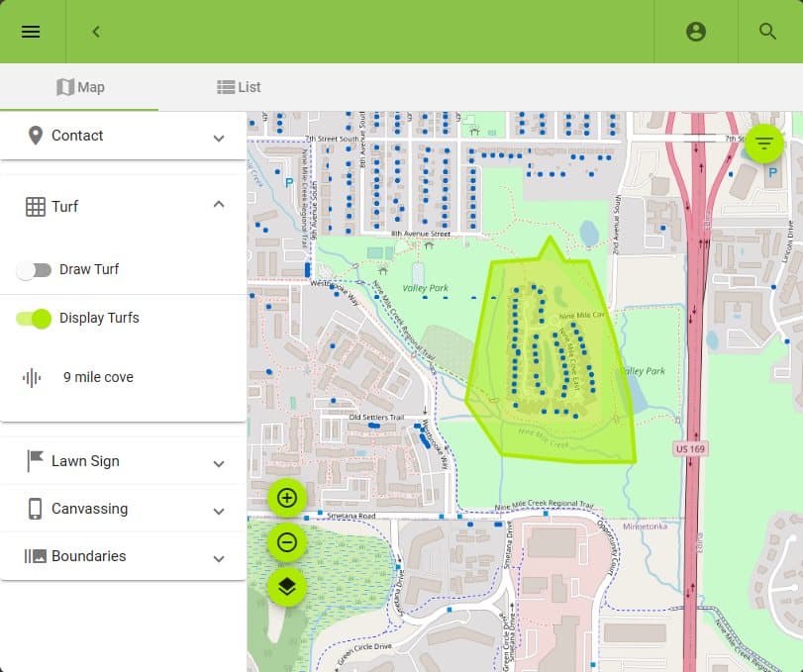Turn off Display Turfs switch

pyautogui.click(x=35, y=319)
